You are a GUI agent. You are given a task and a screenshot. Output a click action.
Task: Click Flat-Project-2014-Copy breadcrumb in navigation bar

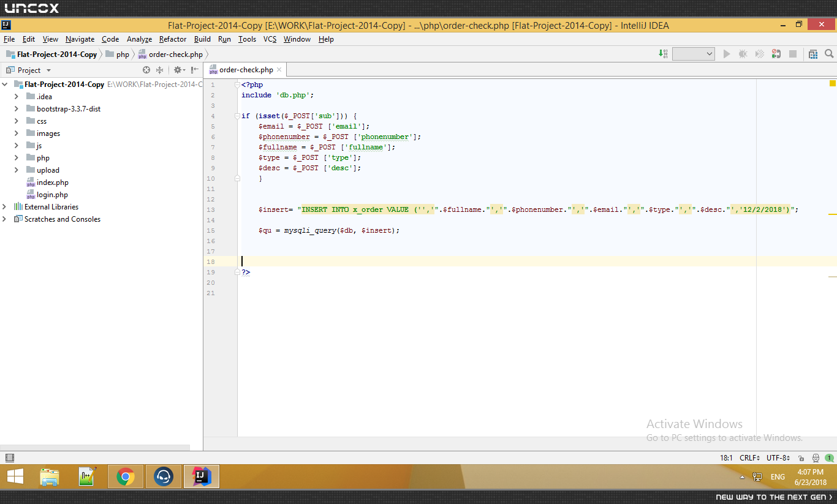point(51,54)
